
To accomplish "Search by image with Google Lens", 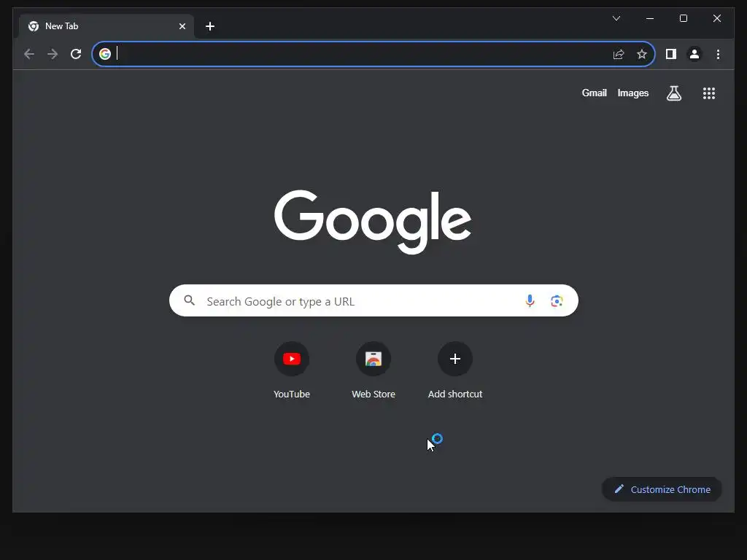I will tap(557, 301).
